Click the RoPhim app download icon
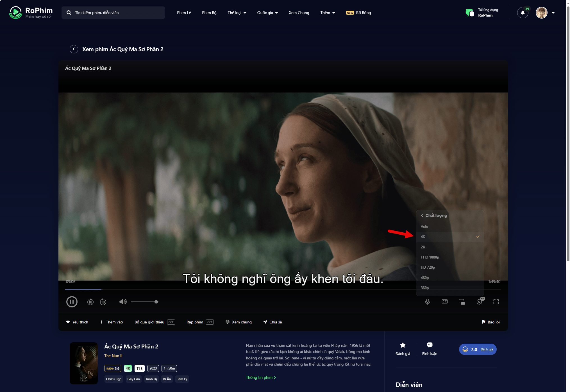The height and width of the screenshot is (392, 570). click(469, 13)
